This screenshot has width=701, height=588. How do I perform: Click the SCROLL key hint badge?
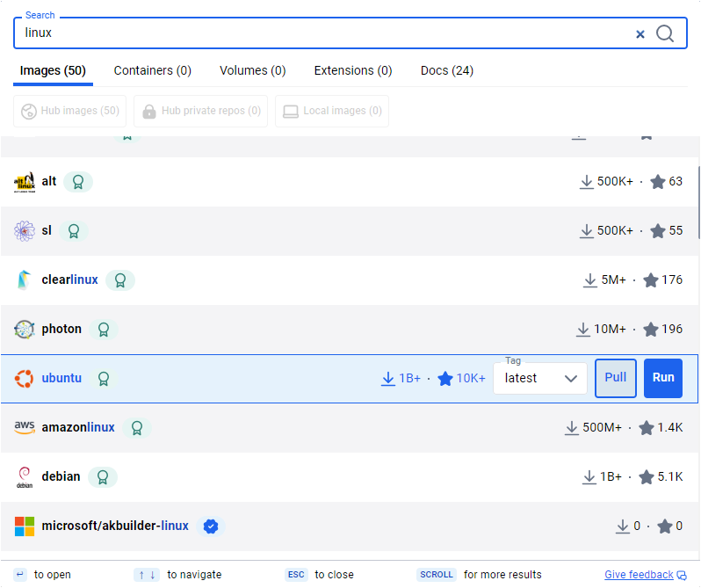(437, 575)
